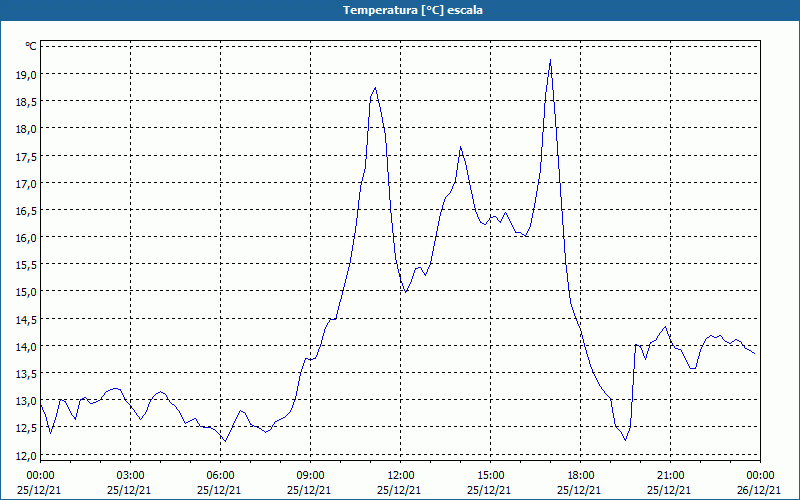800x500 pixels.
Task: Click the 19,0 y-axis value
Action: point(27,74)
